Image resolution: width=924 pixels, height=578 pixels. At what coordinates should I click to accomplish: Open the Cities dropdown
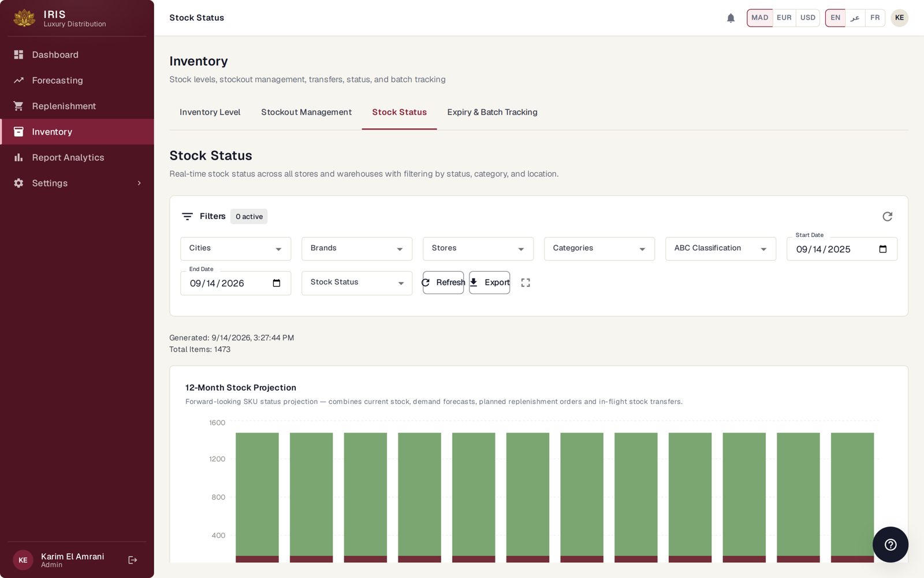pyautogui.click(x=236, y=249)
